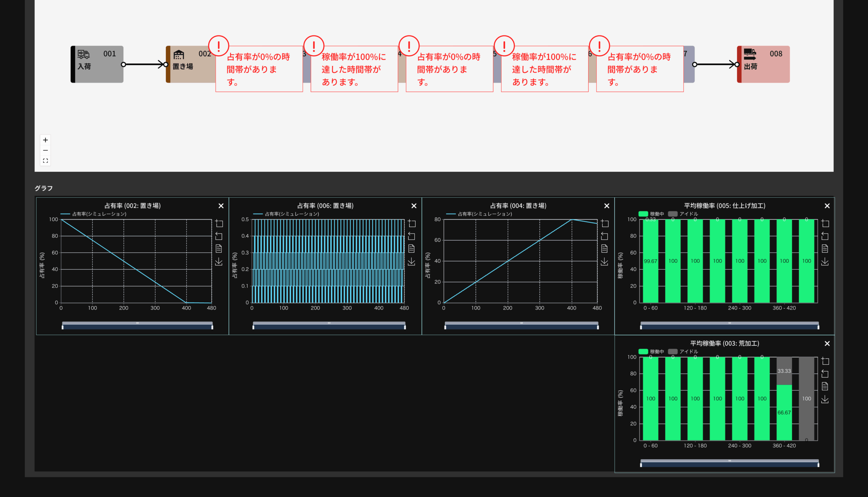Close the 占有率 (006: 置き場) chart panel
Viewport: 868px width, 497px height.
(x=414, y=206)
